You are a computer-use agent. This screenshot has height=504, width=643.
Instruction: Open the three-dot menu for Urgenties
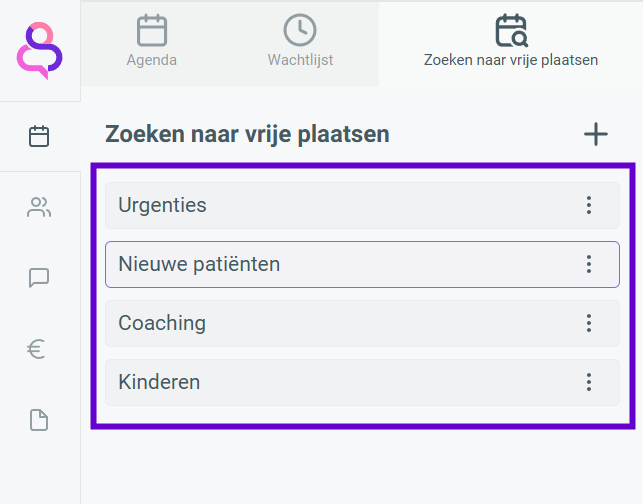click(589, 205)
